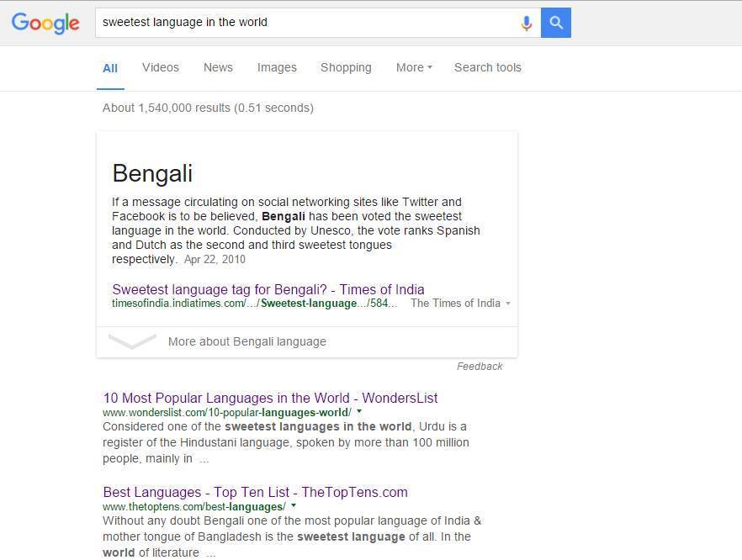Open Best Languages TheTopTens.com result
Viewport: 742px width, 560px height.
pos(255,492)
